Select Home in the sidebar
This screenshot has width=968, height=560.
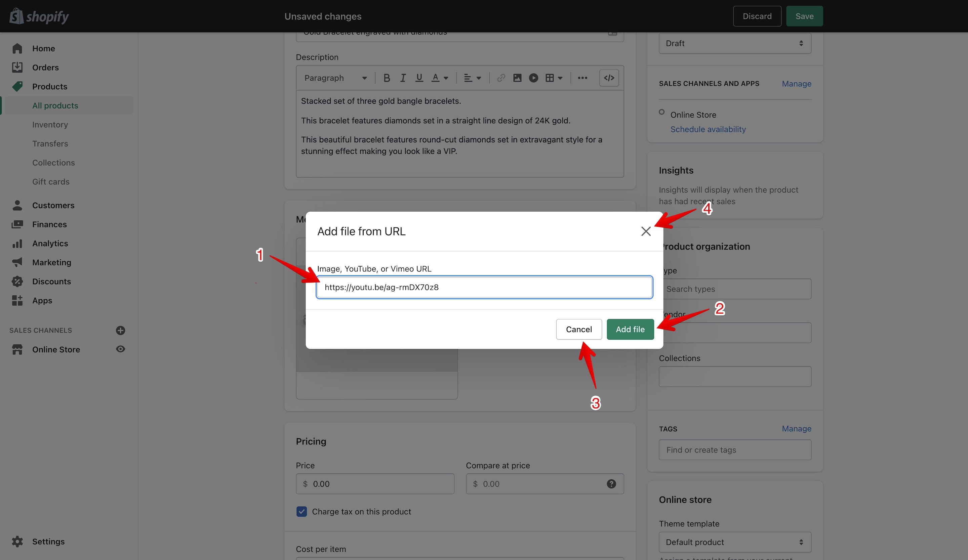tap(43, 48)
